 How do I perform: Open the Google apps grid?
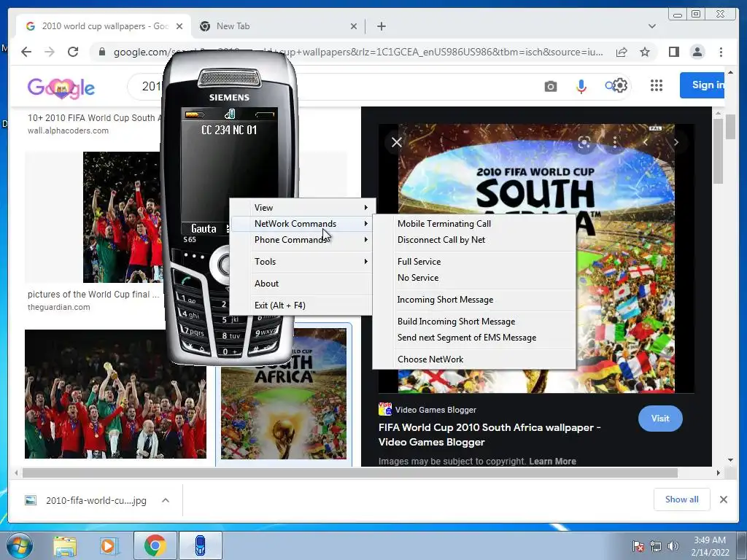[657, 85]
